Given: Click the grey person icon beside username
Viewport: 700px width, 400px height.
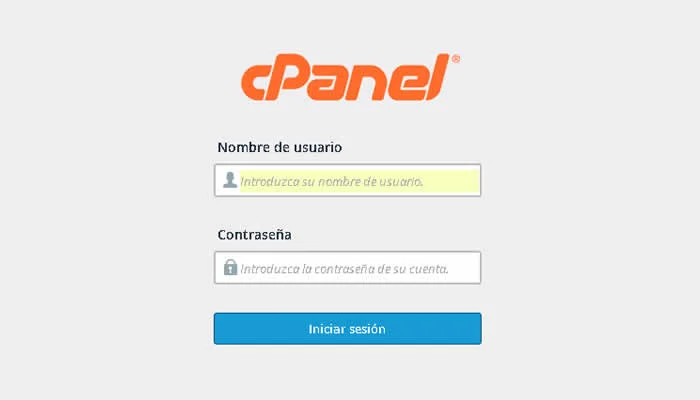Looking at the screenshot, I should click(230, 180).
